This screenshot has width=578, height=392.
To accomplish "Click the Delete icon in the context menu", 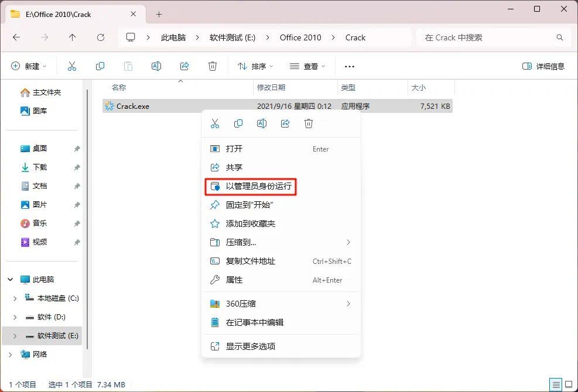I will tap(309, 123).
